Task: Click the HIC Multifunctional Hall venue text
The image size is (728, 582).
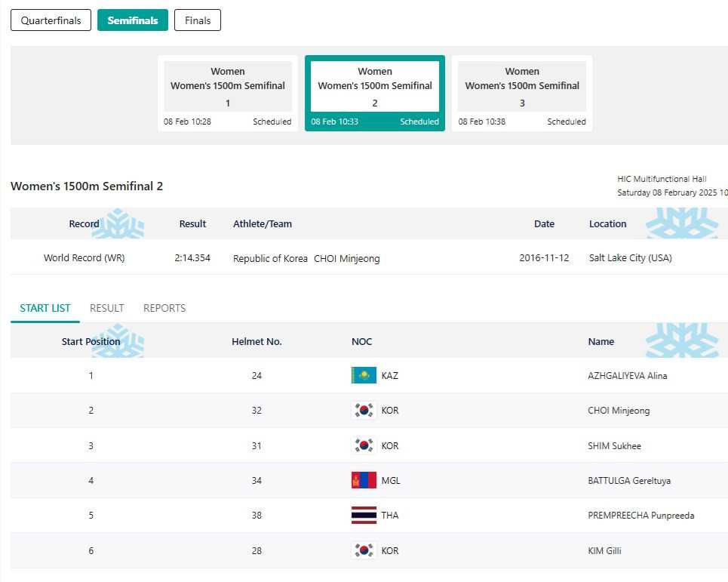Action: 662,179
